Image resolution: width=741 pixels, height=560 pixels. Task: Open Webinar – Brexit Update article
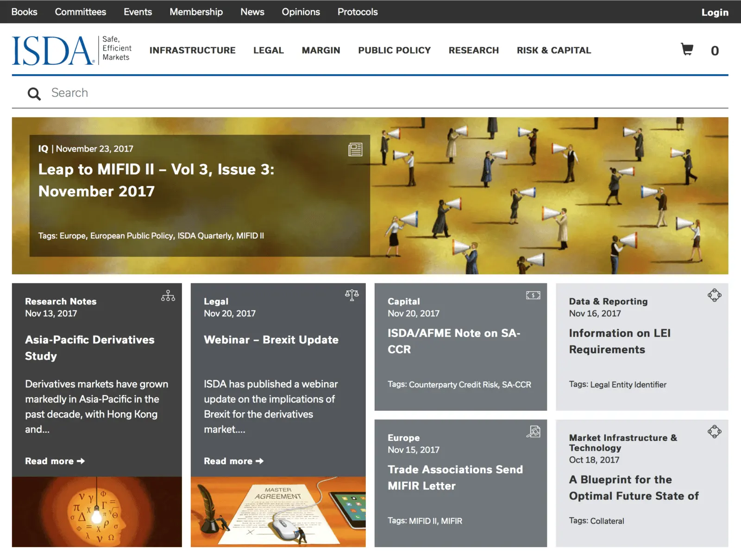[x=271, y=340]
